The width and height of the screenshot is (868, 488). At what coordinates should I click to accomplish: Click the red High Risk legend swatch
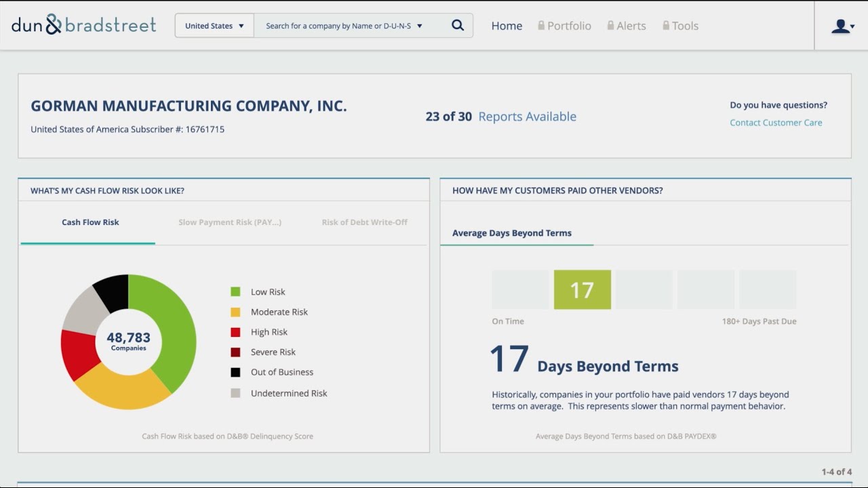(x=235, y=332)
